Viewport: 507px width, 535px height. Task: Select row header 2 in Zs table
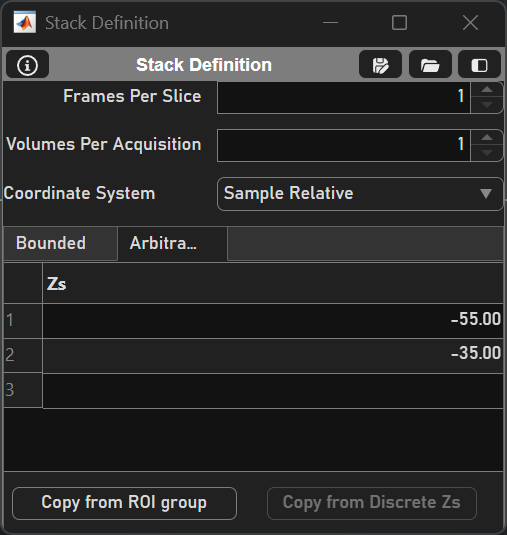pos(23,356)
